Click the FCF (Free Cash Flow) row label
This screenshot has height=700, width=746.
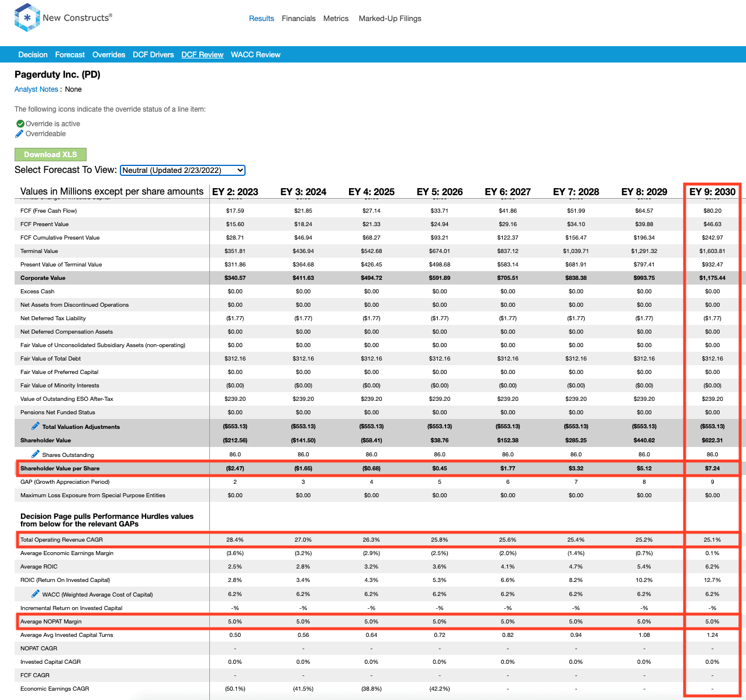(49, 211)
